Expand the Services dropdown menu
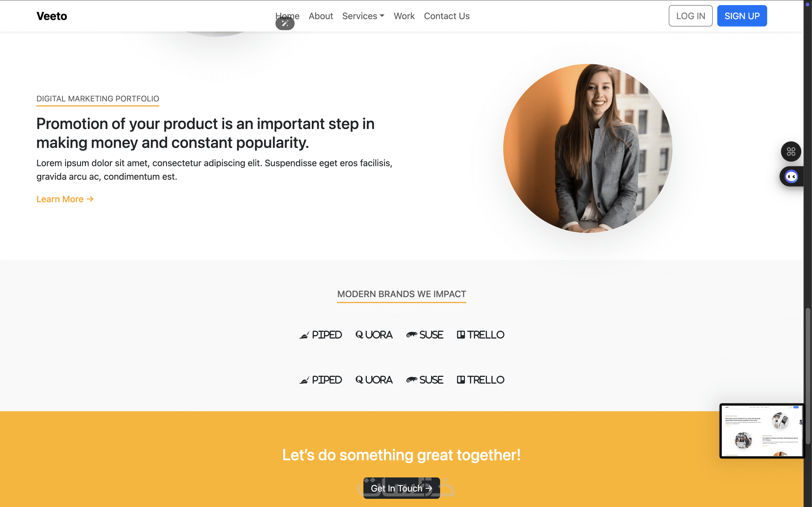812x507 pixels. pos(363,16)
